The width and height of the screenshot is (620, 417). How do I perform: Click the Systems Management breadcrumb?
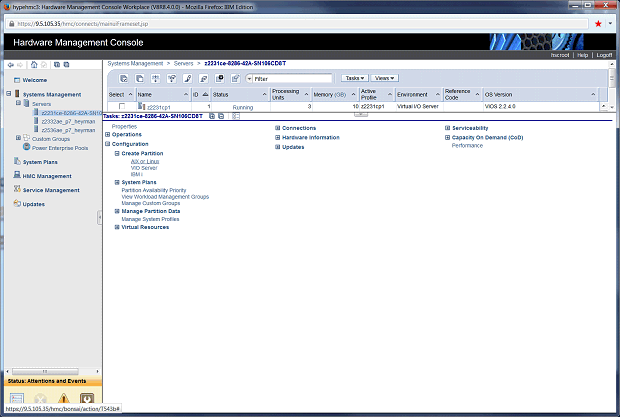(135, 63)
